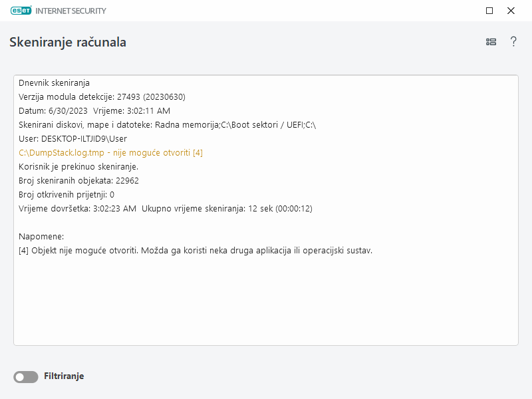Select the '[4] Objekt nije moguće otvoriti' note

click(196, 251)
